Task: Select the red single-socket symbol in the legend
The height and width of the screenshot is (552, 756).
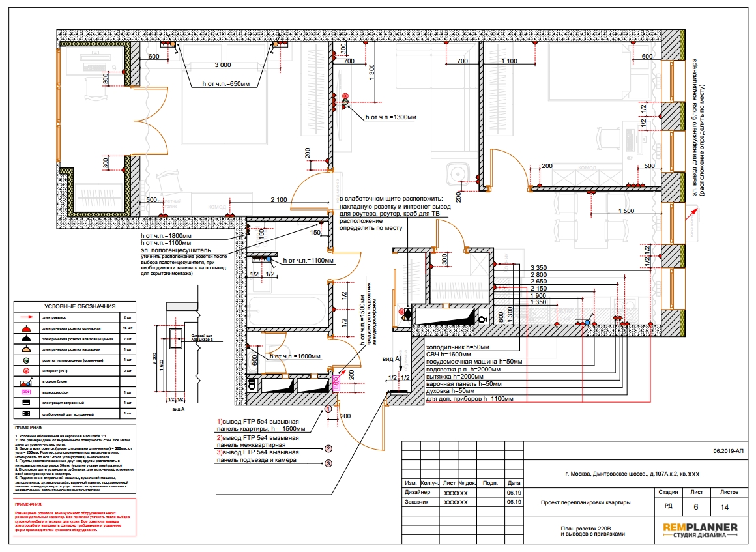Action: (27, 328)
